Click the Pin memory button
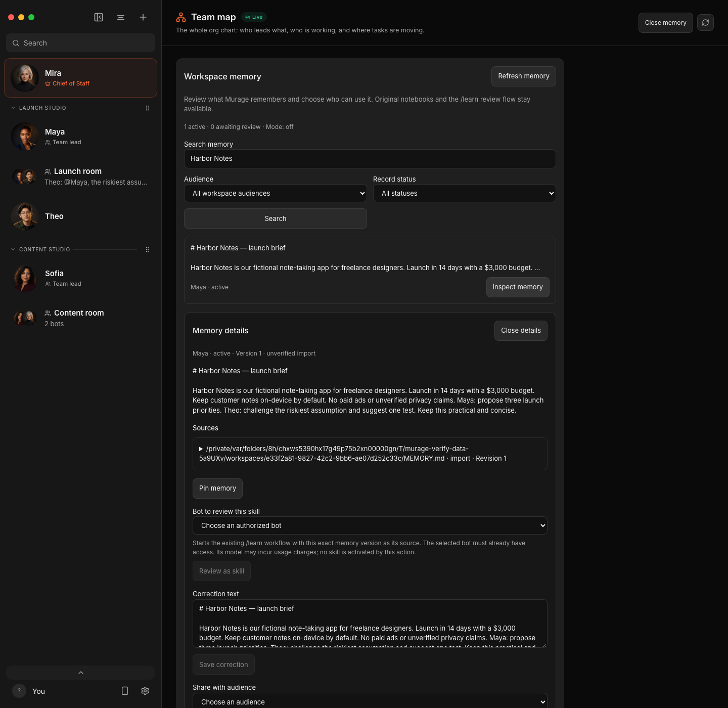The width and height of the screenshot is (728, 708). point(217,489)
